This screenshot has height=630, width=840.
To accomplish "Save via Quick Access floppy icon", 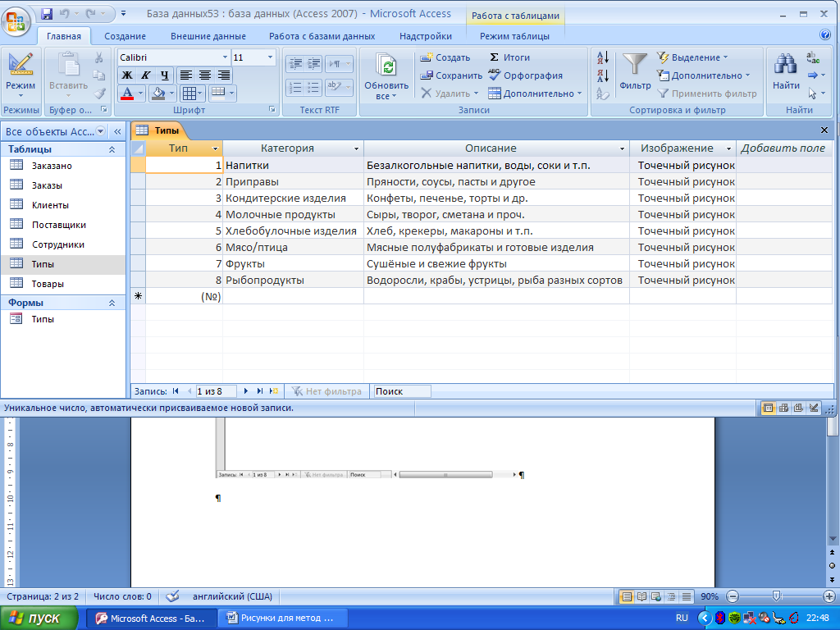I will [x=47, y=13].
